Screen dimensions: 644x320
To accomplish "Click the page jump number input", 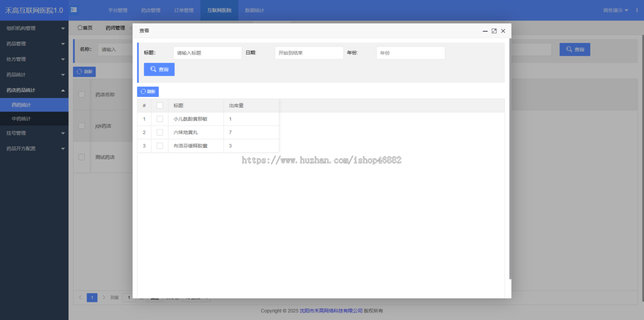I will [x=129, y=297].
